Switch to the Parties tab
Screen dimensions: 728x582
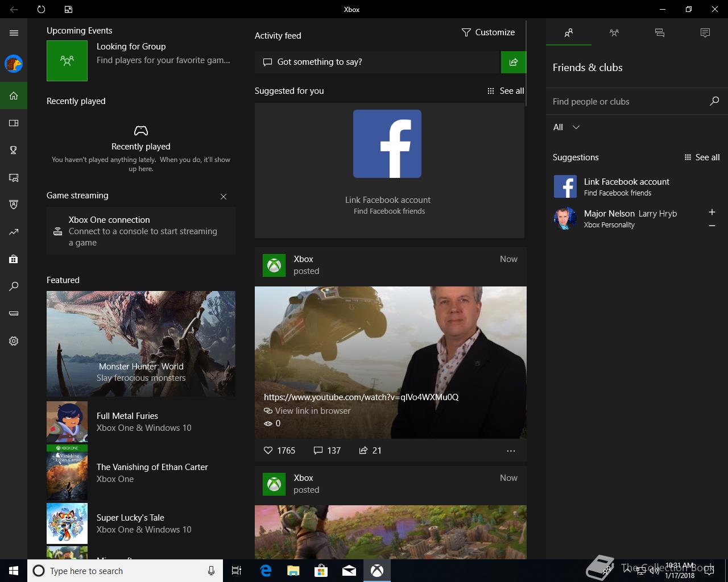click(614, 33)
